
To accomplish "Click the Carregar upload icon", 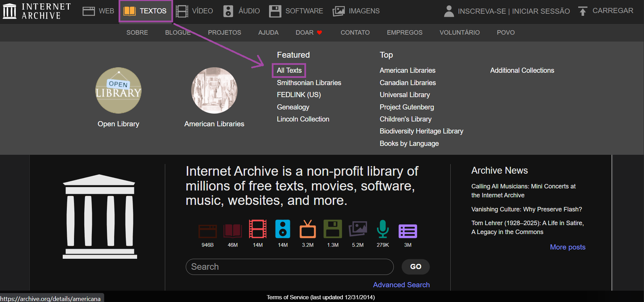I will coord(583,11).
